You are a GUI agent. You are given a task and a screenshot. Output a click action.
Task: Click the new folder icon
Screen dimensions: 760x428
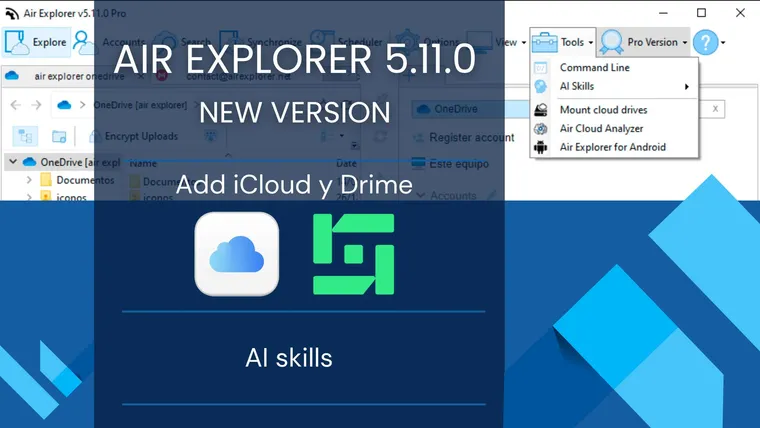[59, 137]
